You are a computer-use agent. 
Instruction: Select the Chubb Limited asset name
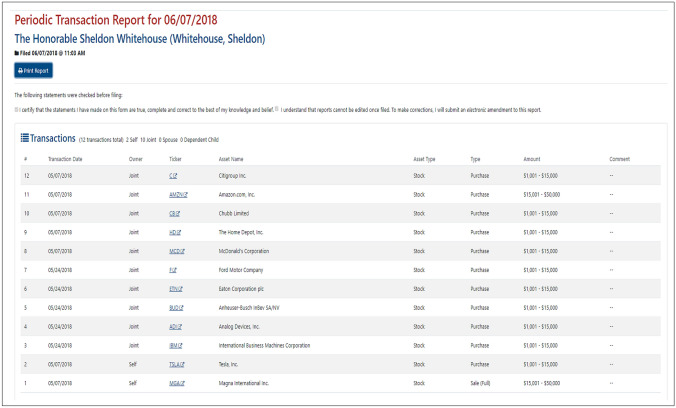tap(234, 213)
